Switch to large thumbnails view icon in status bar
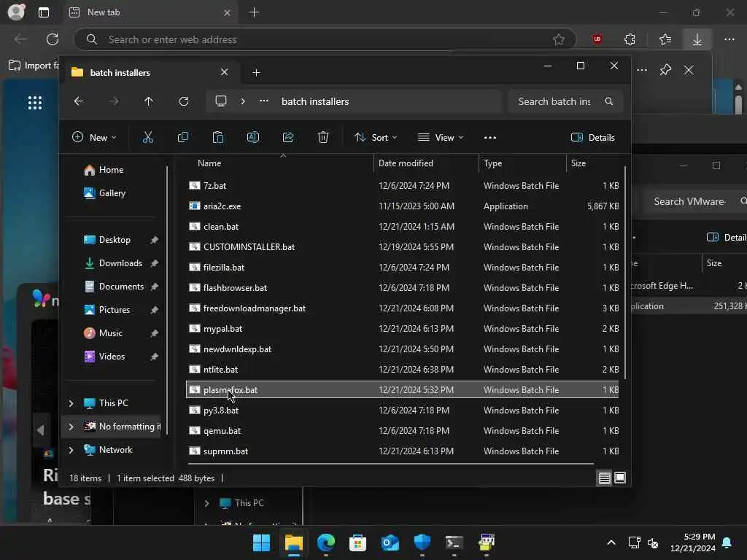The image size is (747, 560). tap(620, 478)
